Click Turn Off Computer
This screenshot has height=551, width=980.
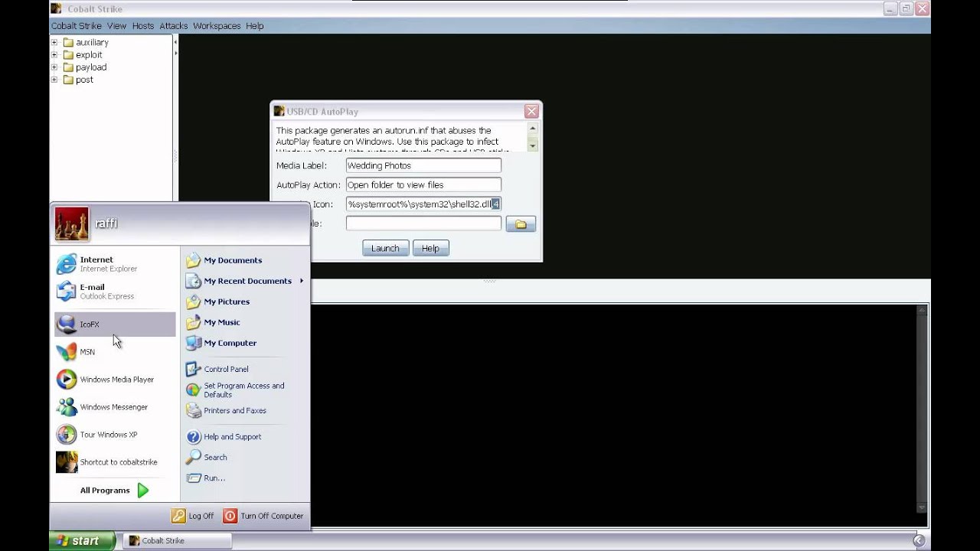263,516
